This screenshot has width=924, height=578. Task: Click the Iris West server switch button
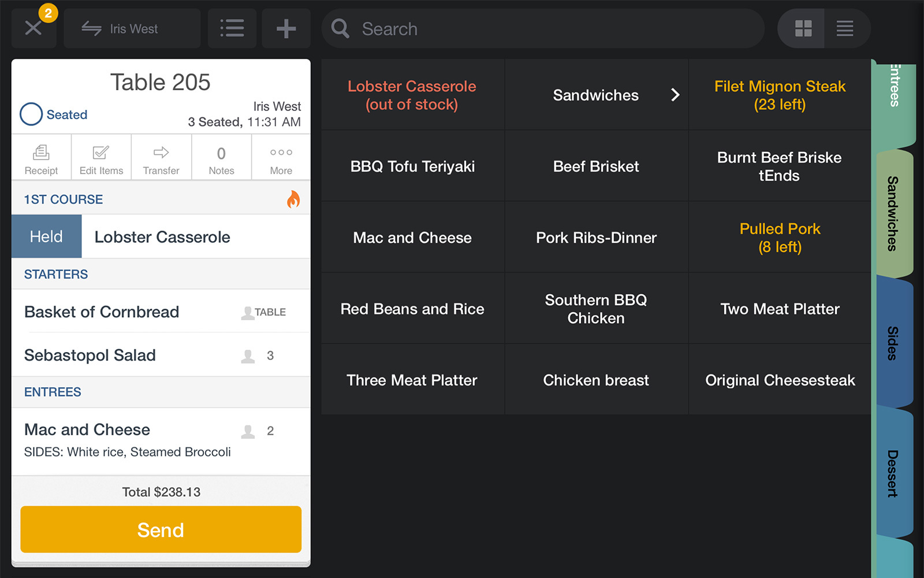[132, 28]
